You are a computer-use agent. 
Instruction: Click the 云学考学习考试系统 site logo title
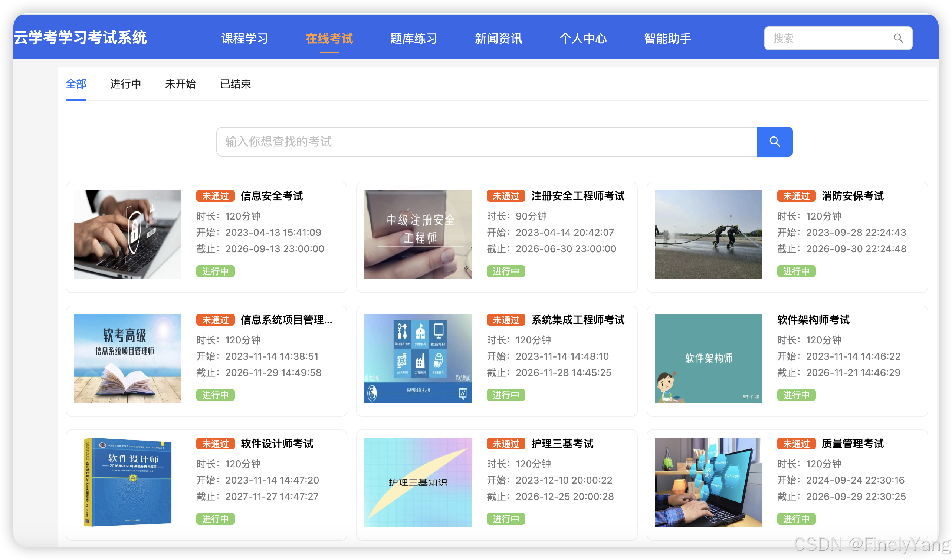(x=80, y=37)
